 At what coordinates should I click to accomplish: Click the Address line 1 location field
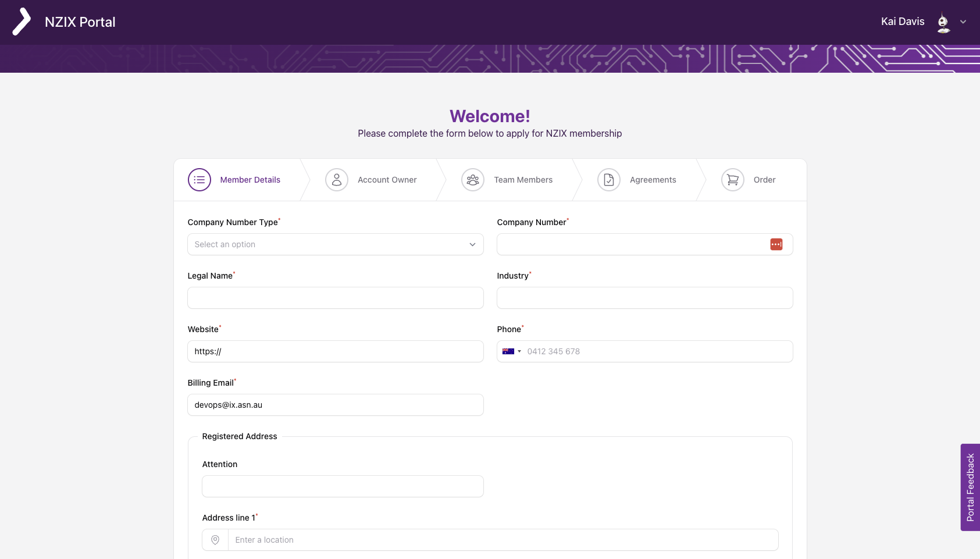coord(503,540)
